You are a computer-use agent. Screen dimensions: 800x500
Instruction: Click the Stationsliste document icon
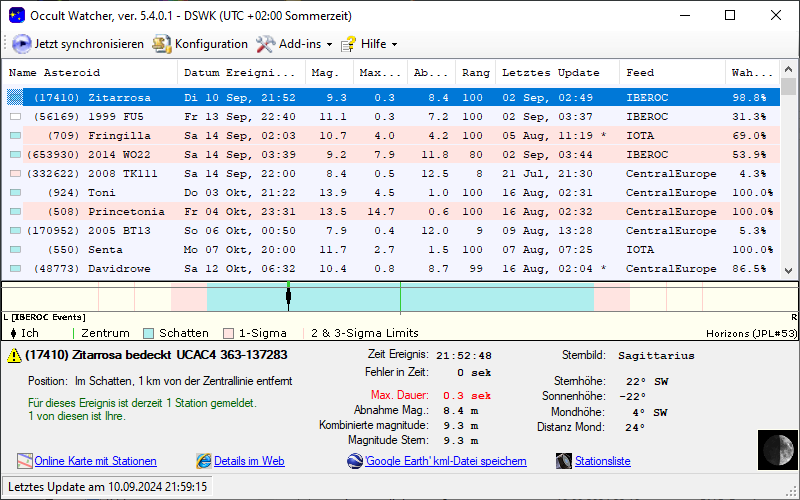coord(565,461)
